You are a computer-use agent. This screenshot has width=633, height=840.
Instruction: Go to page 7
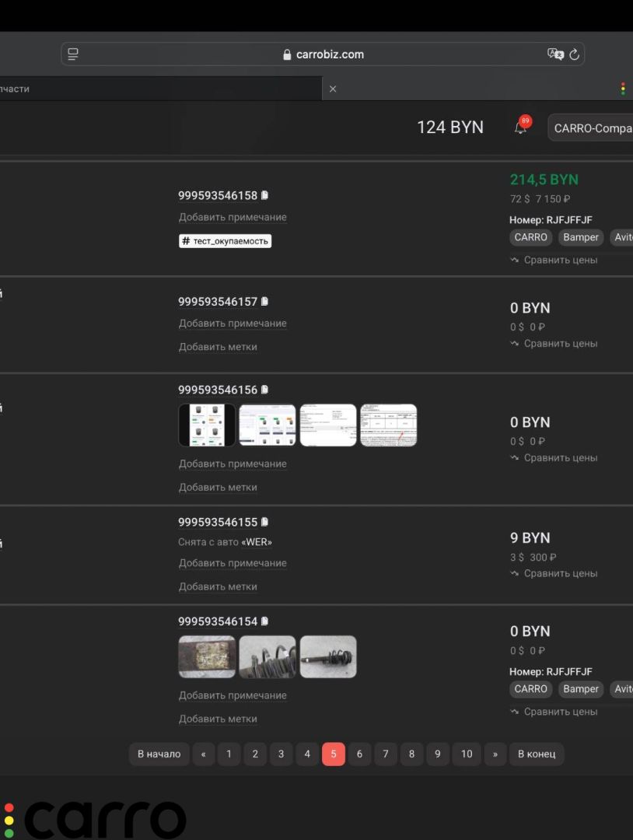coord(386,754)
